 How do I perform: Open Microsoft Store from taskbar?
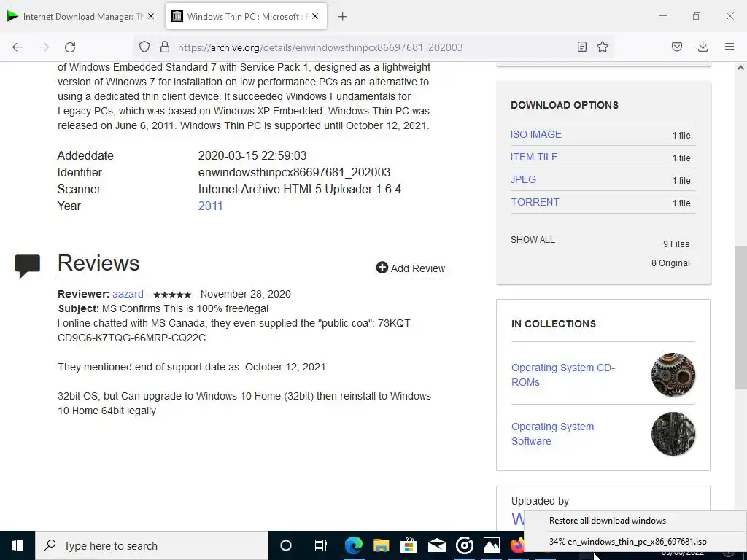[x=409, y=545]
